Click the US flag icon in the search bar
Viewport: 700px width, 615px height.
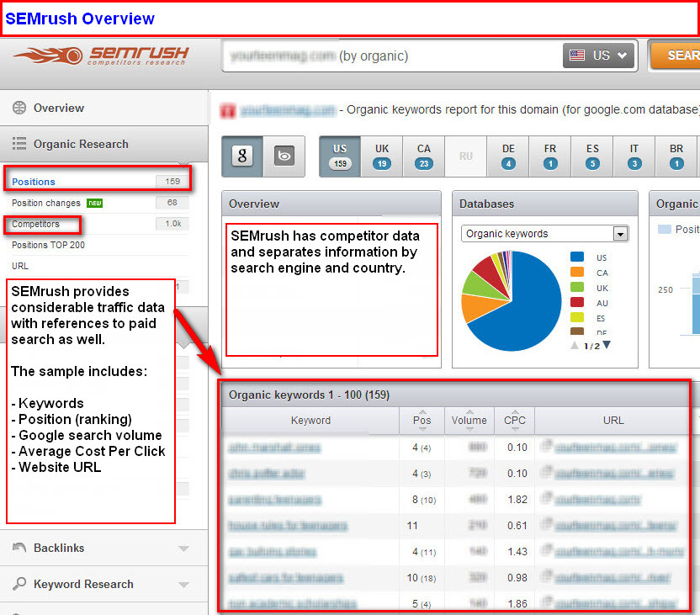pos(577,56)
